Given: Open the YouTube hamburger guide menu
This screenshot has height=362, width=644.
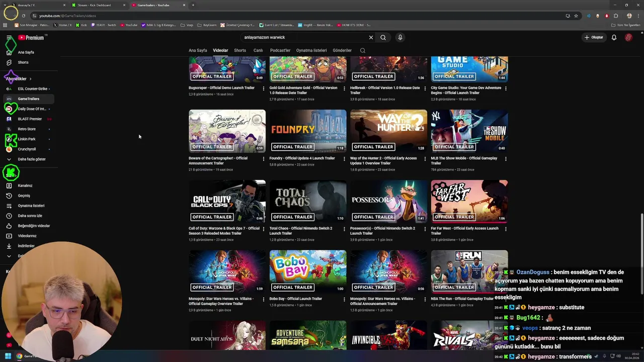Looking at the screenshot, I should coord(9,38).
